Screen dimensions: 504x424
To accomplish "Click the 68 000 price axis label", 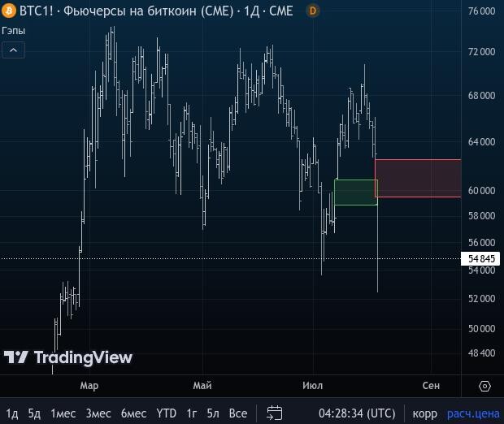I will tap(481, 95).
